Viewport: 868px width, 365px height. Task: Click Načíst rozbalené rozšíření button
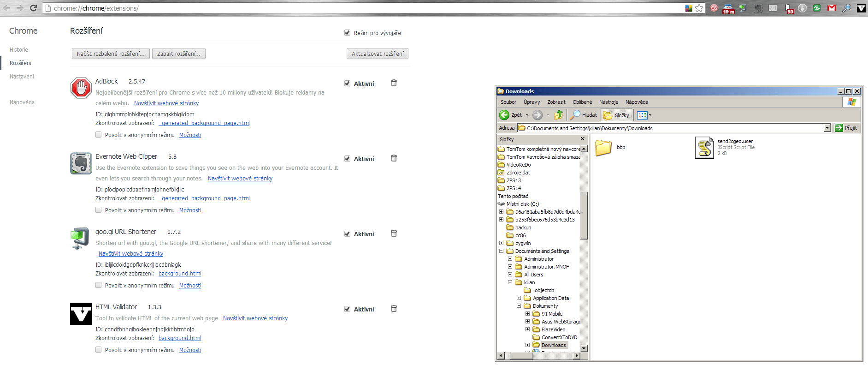click(111, 54)
